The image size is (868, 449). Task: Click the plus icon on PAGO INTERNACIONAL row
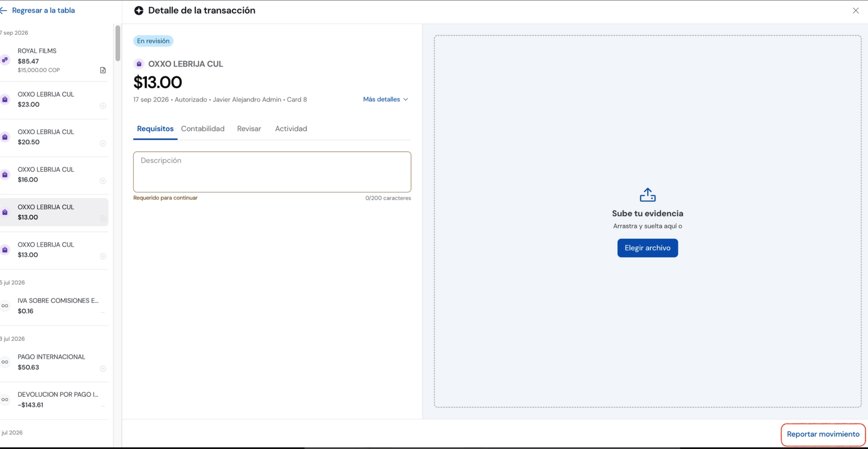(x=103, y=369)
